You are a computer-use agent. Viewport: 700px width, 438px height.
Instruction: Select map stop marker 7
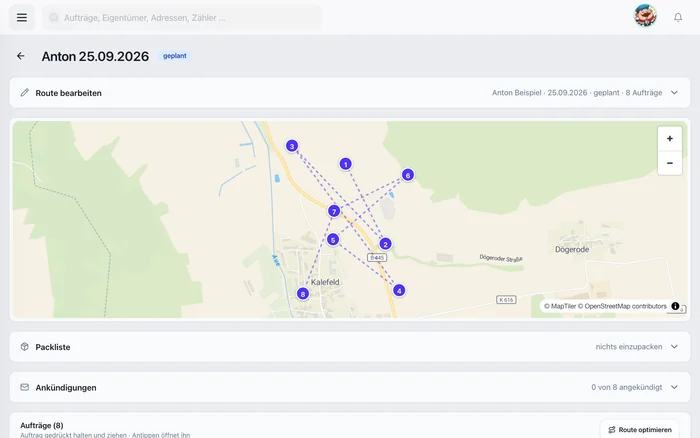(334, 211)
